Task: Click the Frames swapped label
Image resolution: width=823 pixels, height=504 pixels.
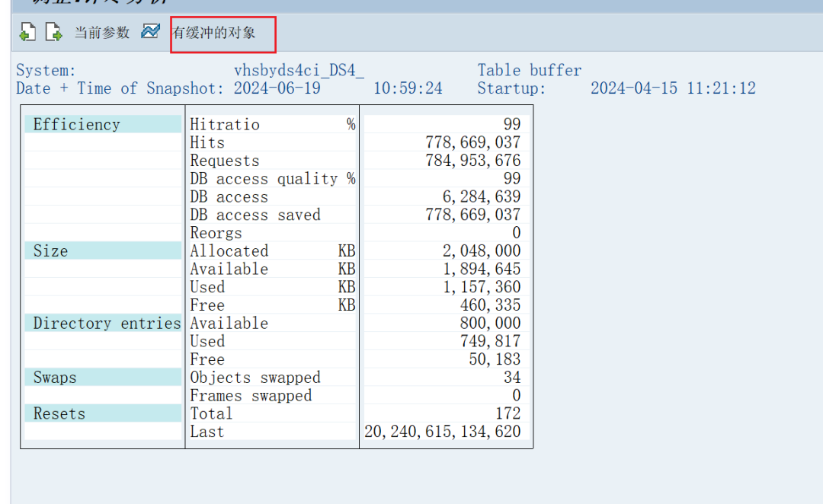Action: click(251, 395)
